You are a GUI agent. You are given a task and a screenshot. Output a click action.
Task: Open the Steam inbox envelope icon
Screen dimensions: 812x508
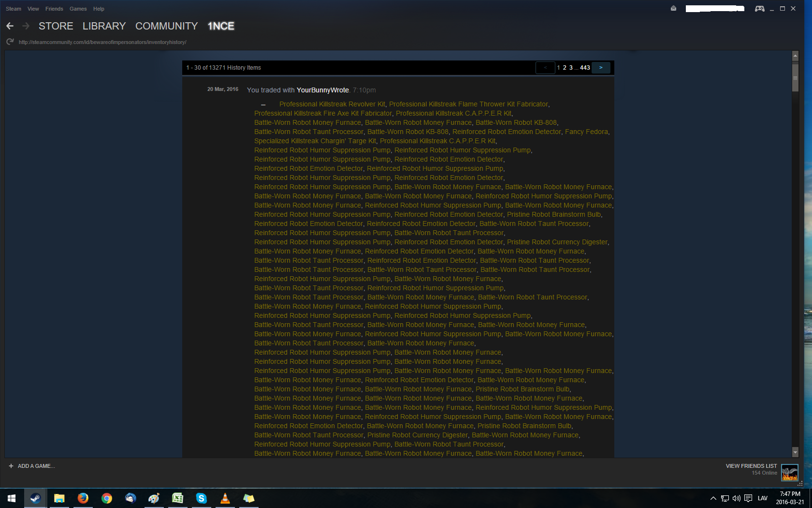(673, 8)
